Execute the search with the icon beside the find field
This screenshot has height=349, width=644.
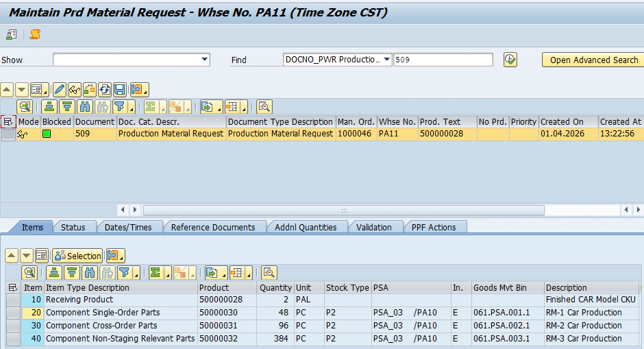pyautogui.click(x=510, y=60)
